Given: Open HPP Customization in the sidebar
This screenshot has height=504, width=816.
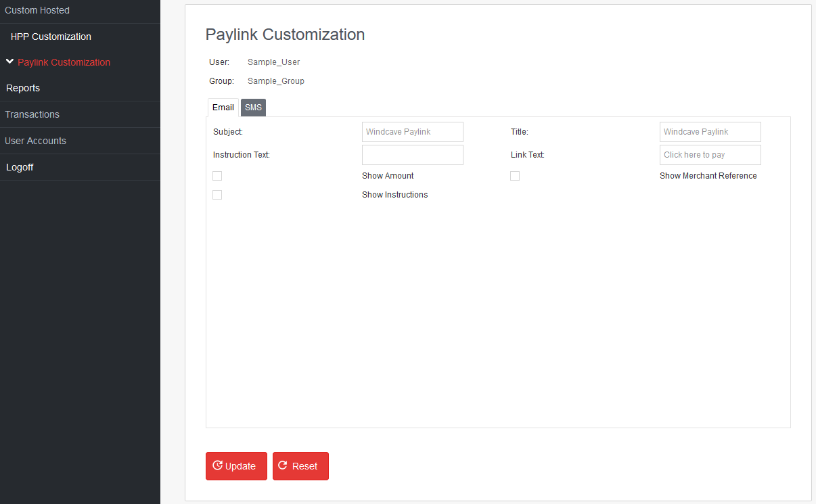Looking at the screenshot, I should [x=50, y=36].
